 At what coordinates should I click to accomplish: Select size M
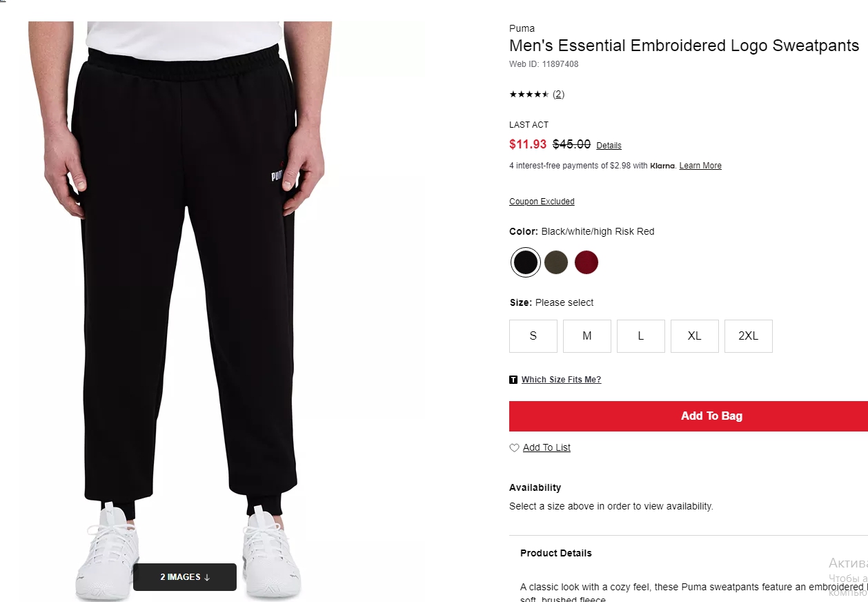click(587, 336)
